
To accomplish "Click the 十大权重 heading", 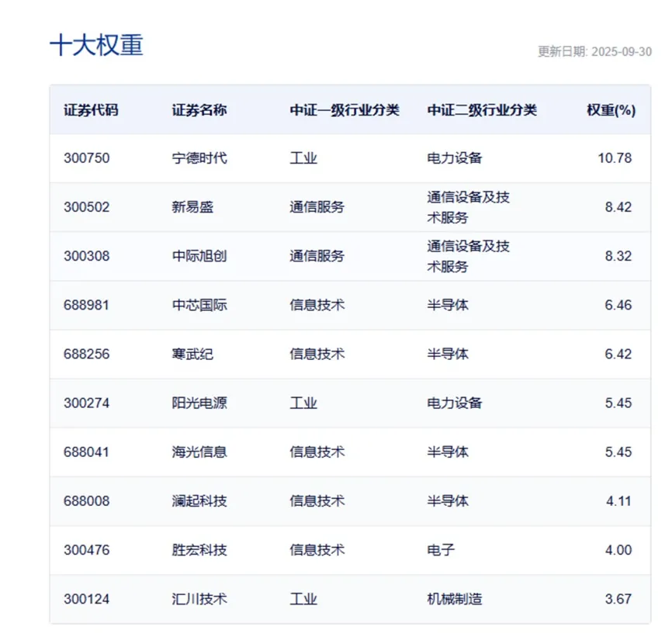I will (96, 45).
